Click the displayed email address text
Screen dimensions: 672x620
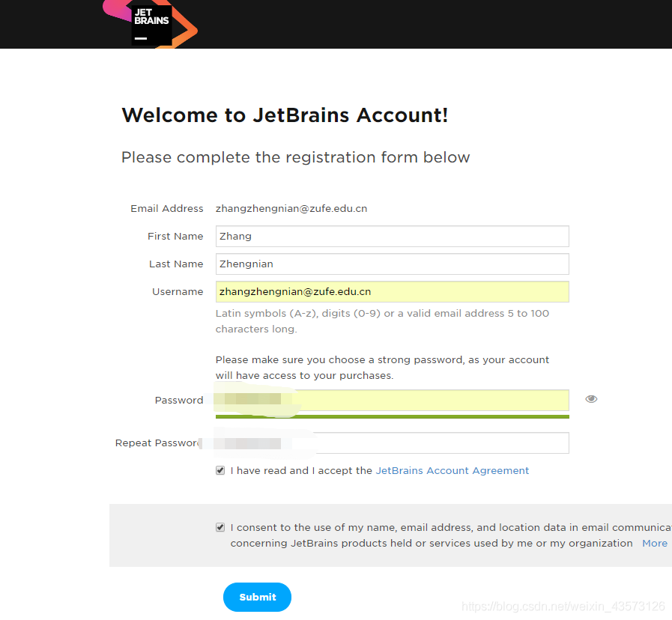coord(291,209)
